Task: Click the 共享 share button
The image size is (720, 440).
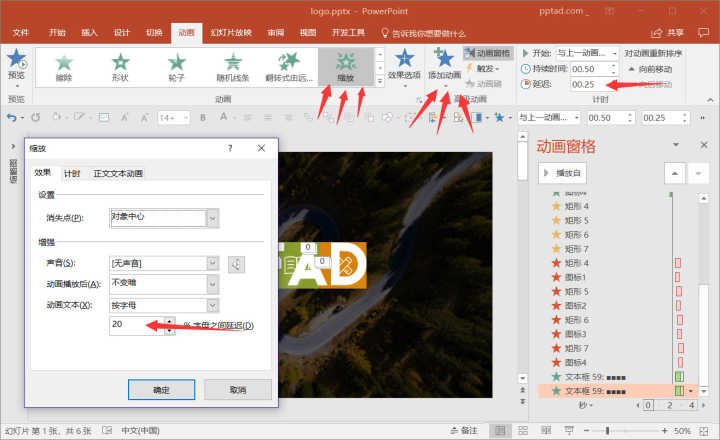Action: (668, 33)
